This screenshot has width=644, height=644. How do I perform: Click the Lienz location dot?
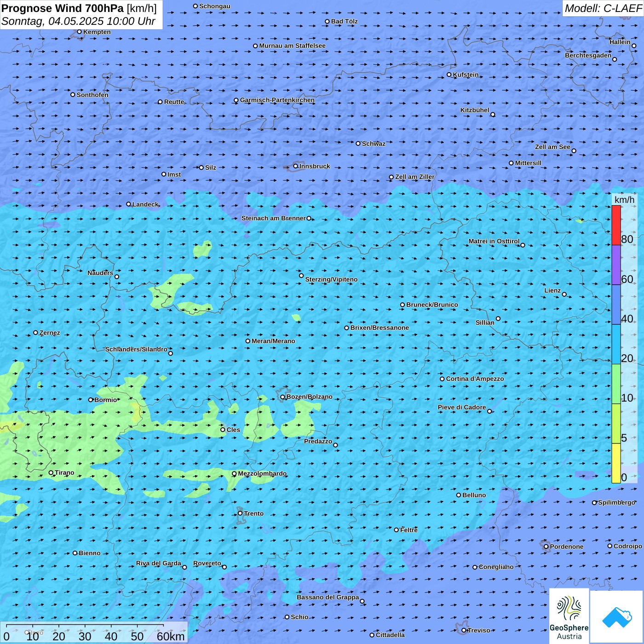[x=564, y=294]
